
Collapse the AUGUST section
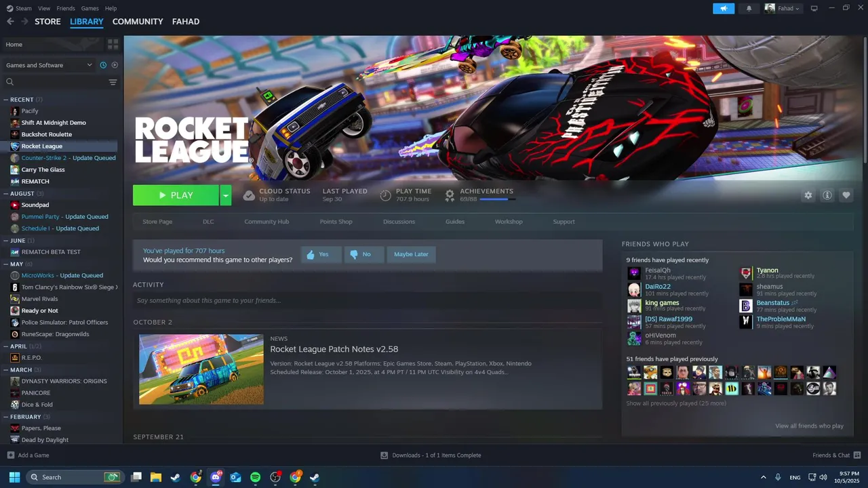pos(5,193)
